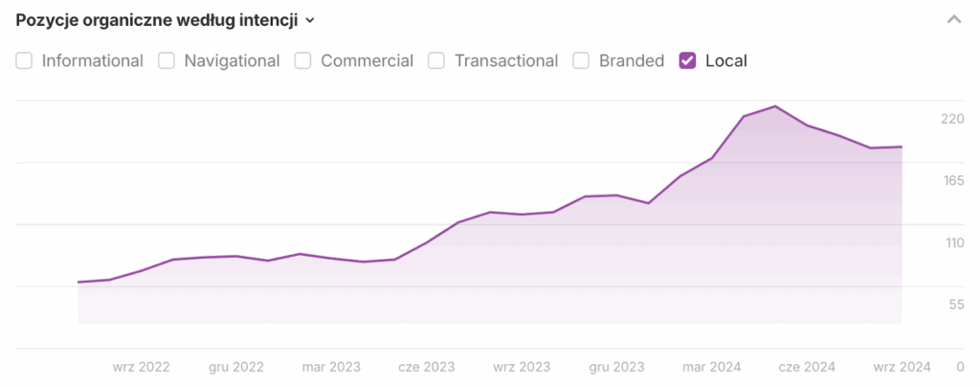Turn on the Transactional checkbox
980x387 pixels.
point(436,61)
